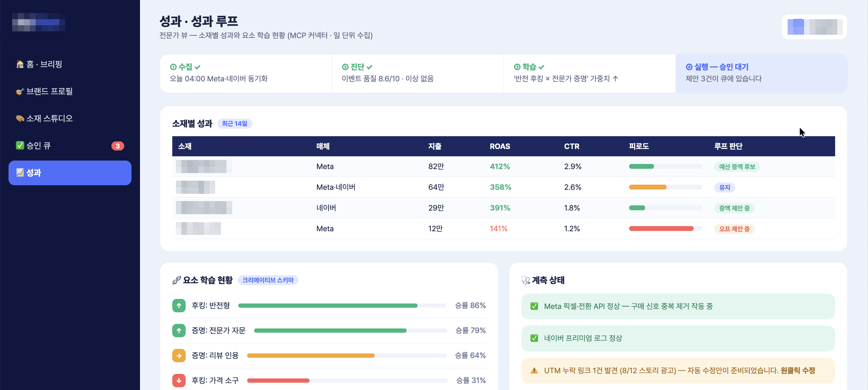Select the ③ 학습 loop step
The width and height of the screenshot is (868, 390).
tap(590, 73)
